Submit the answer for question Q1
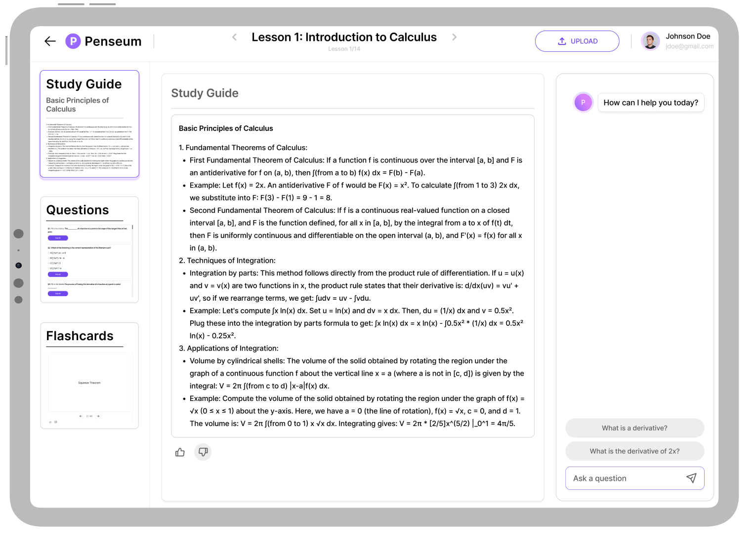Viewport: 756px width, 551px height. tap(58, 238)
